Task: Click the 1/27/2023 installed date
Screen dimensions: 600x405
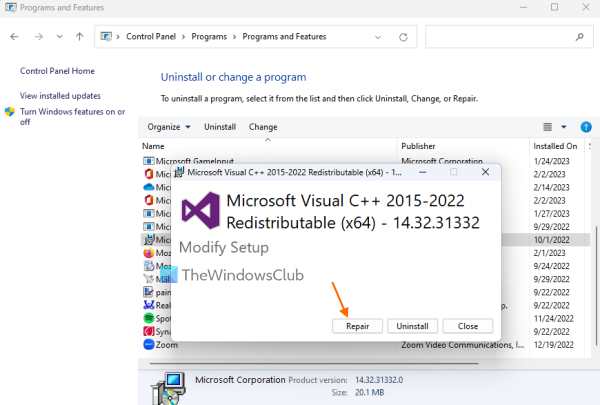Action: pos(551,213)
